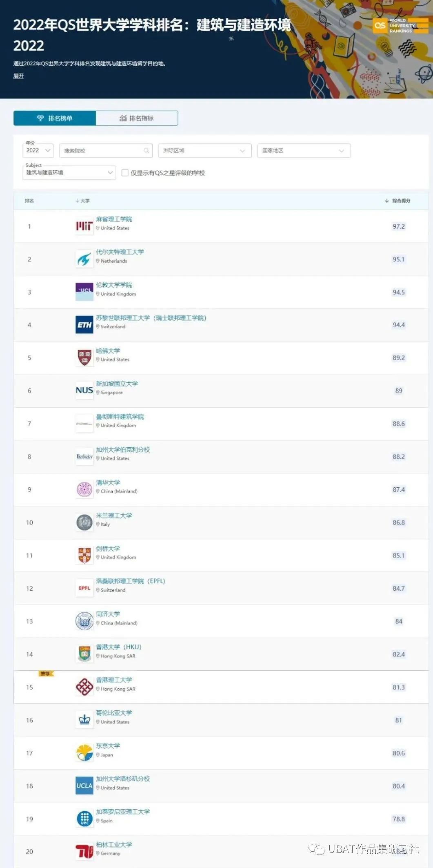
Task: Click the UCL logo in rank 3
Action: coord(84,292)
